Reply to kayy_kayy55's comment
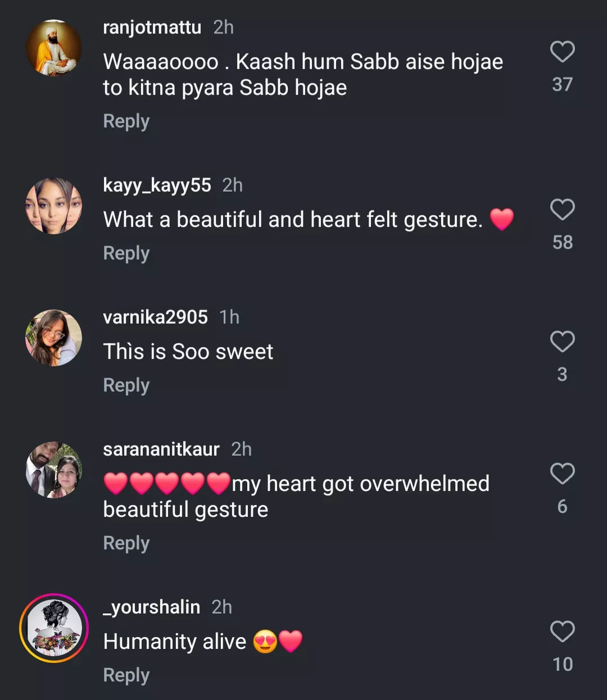 click(x=126, y=253)
